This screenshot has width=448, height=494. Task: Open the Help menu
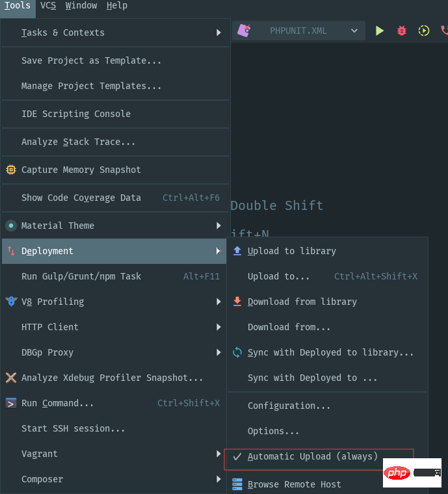(x=117, y=6)
